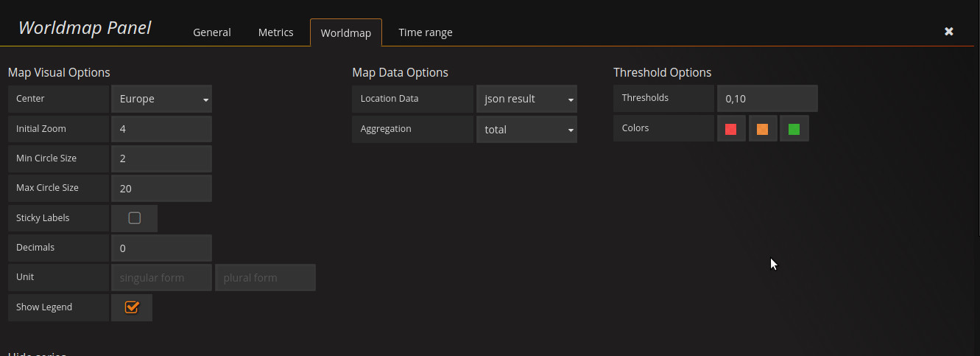Focus the Initial Zoom input field

[x=161, y=128]
